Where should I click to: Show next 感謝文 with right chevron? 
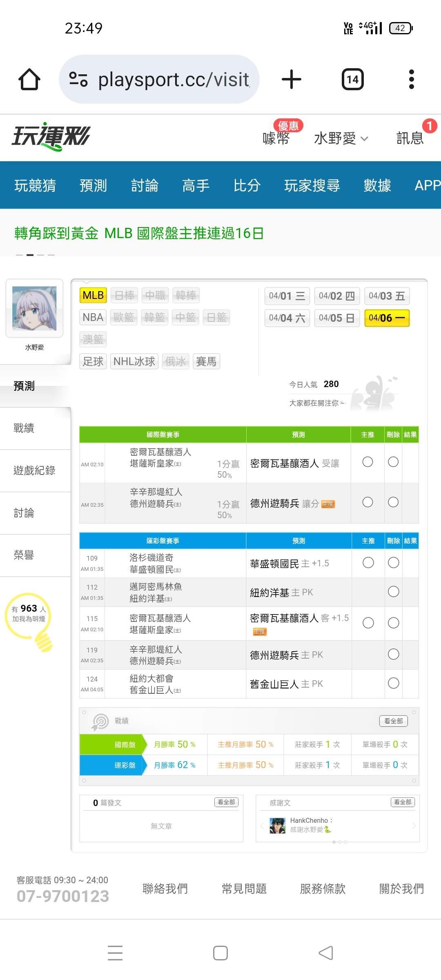pyautogui.click(x=414, y=826)
